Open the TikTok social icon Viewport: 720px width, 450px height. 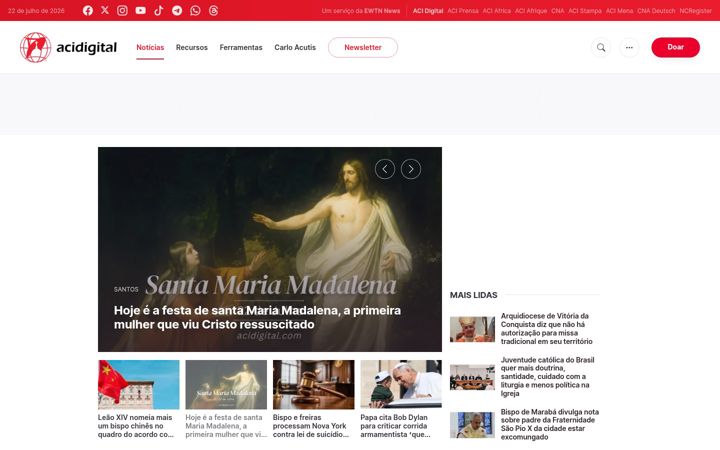click(158, 11)
